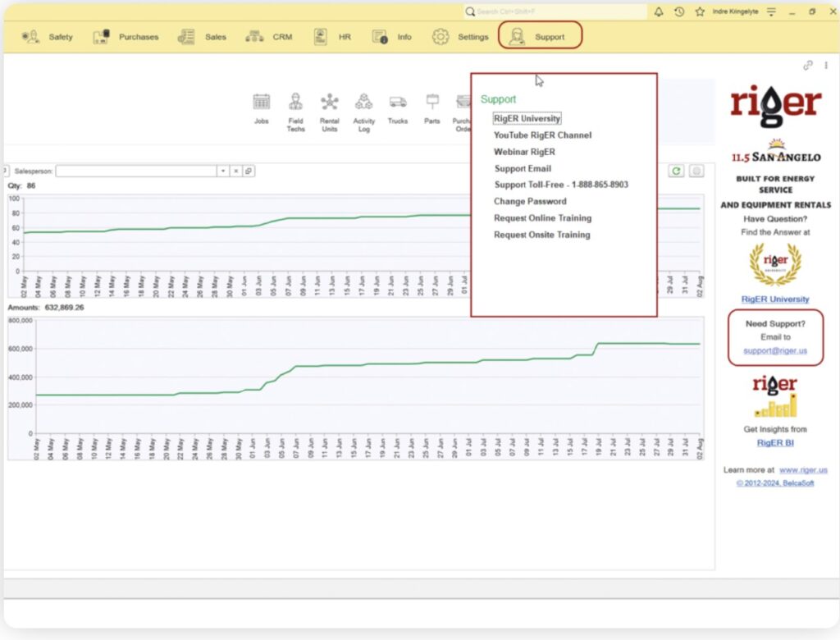Open the vertical three-dot options menu
This screenshot has height=640, width=840.
coord(826,66)
